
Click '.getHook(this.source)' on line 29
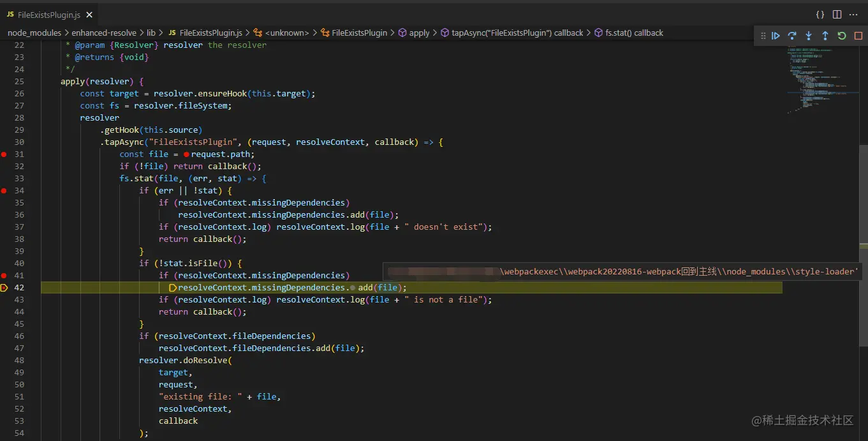[151, 130]
